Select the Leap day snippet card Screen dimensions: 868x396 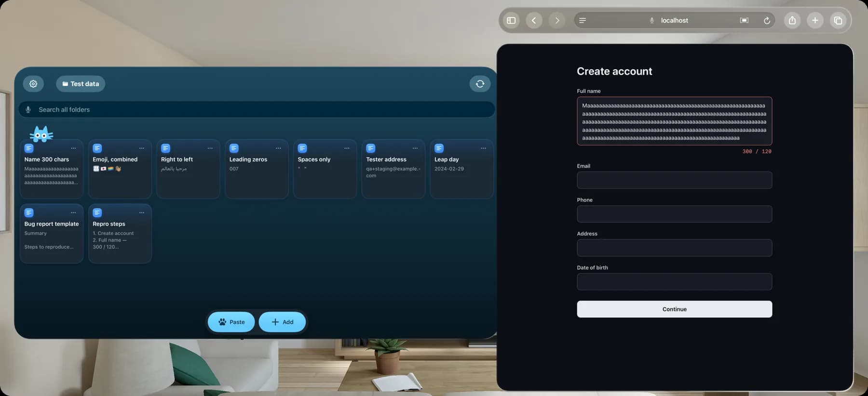click(461, 169)
